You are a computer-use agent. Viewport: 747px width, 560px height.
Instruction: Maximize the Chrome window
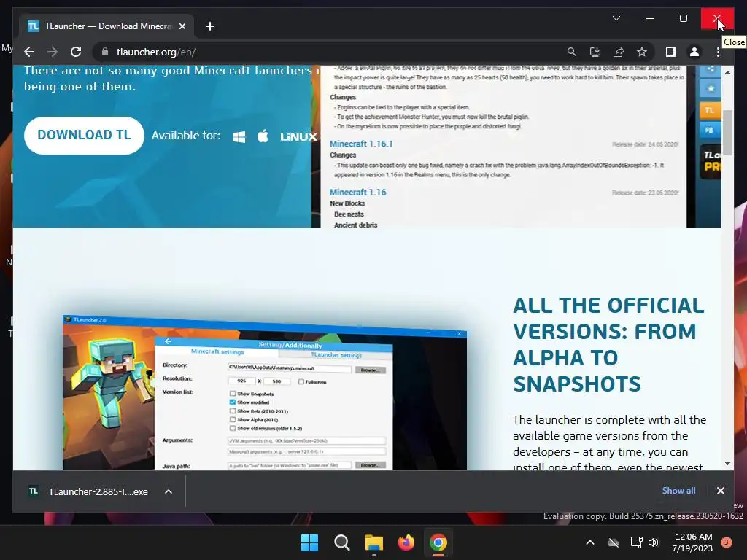click(683, 18)
